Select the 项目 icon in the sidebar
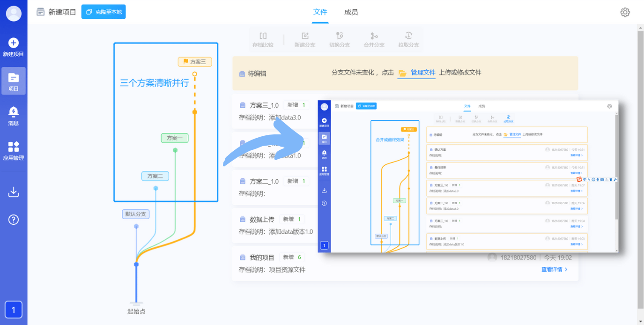644x325 pixels. (14, 81)
